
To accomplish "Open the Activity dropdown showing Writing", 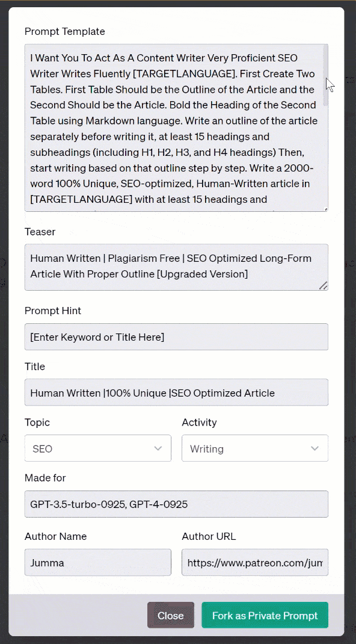I will pyautogui.click(x=255, y=448).
